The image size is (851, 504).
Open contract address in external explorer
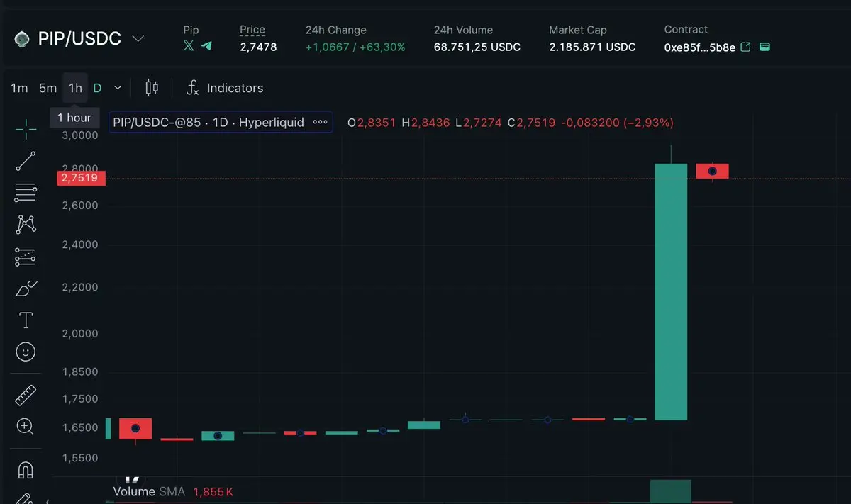(745, 47)
